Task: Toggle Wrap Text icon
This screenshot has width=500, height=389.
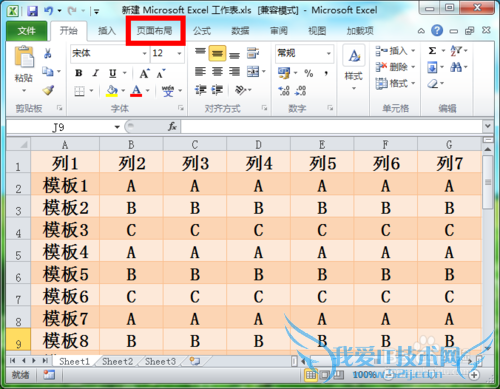Action: click(253, 53)
